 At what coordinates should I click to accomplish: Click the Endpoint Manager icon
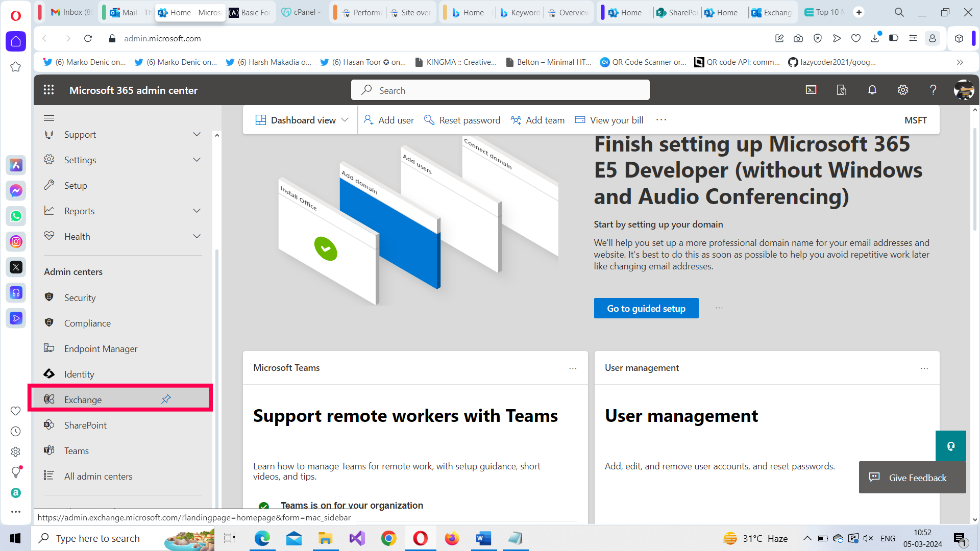[x=49, y=348]
